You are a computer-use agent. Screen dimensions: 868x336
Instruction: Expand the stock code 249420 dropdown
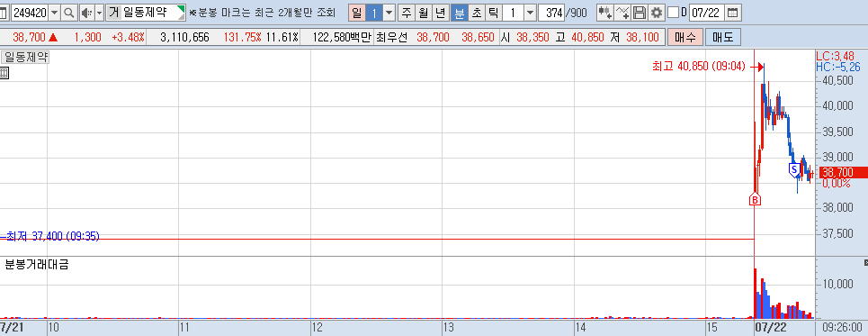point(54,13)
